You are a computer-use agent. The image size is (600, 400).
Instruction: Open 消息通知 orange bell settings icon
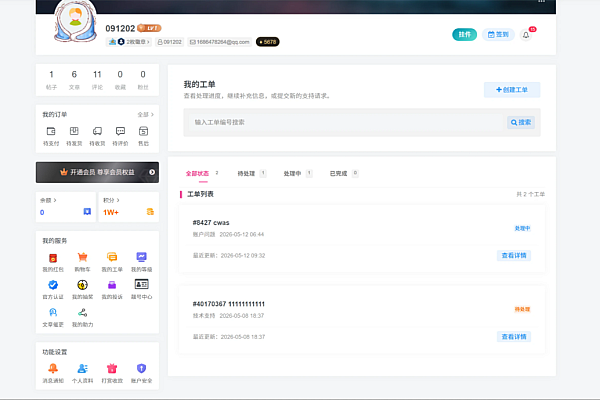coord(53,368)
